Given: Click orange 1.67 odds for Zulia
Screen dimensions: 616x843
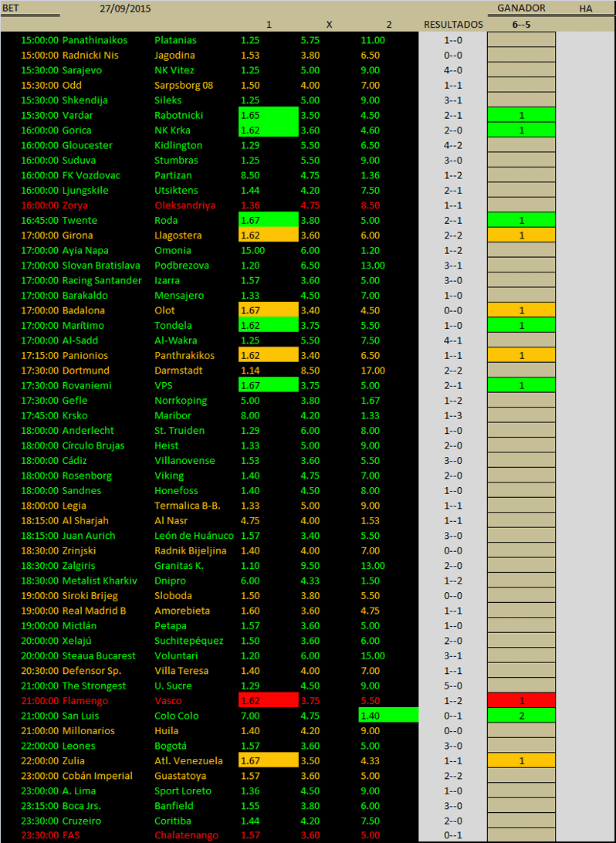Looking at the screenshot, I should [268, 760].
